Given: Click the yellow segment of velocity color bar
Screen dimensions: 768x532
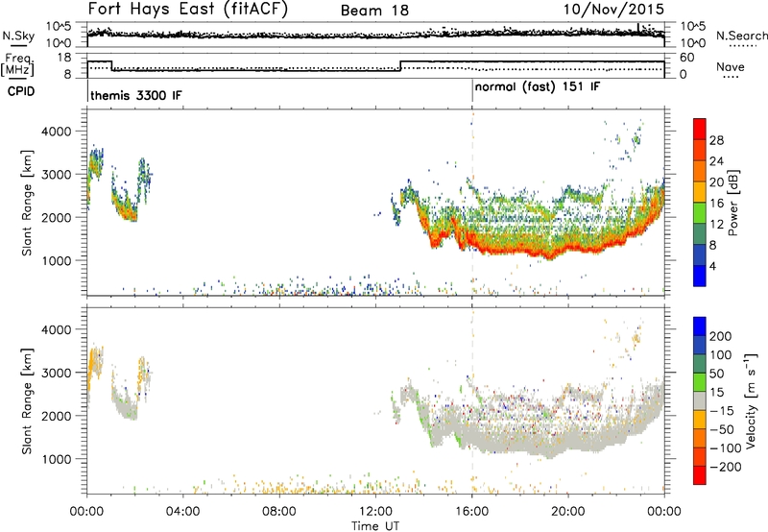Looking at the screenshot, I should coord(700,420).
